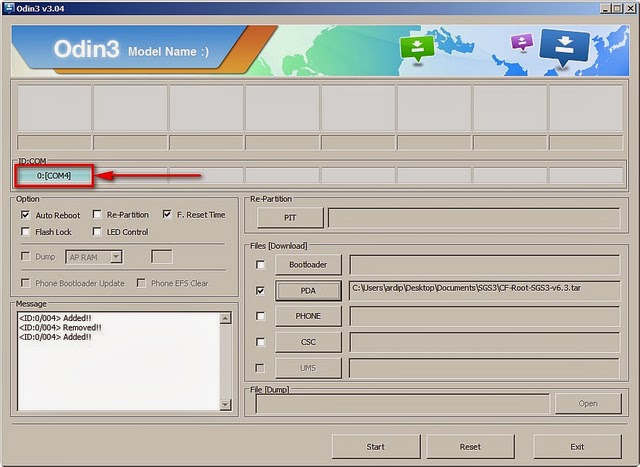The width and height of the screenshot is (640, 467).
Task: Click the Reset button
Action: [x=471, y=447]
